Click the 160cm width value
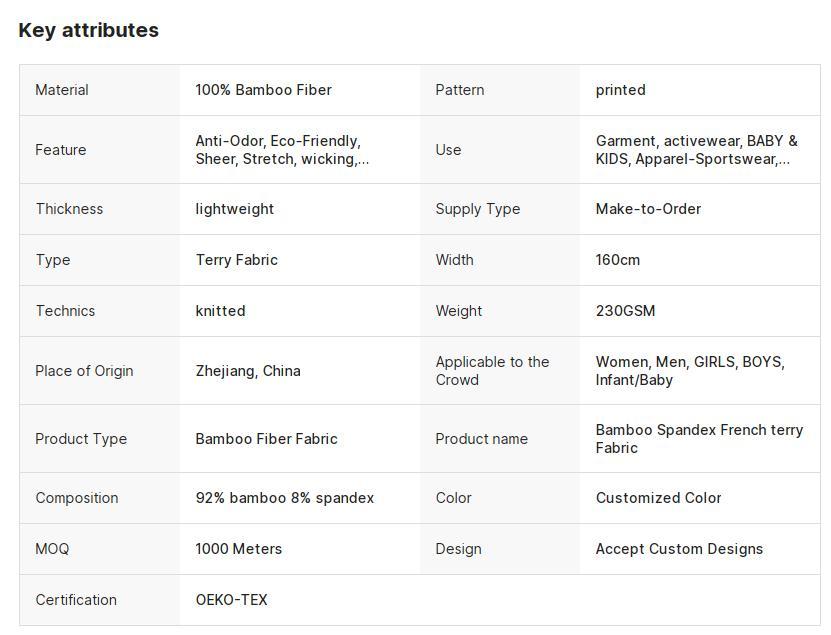The height and width of the screenshot is (635, 831). point(618,260)
